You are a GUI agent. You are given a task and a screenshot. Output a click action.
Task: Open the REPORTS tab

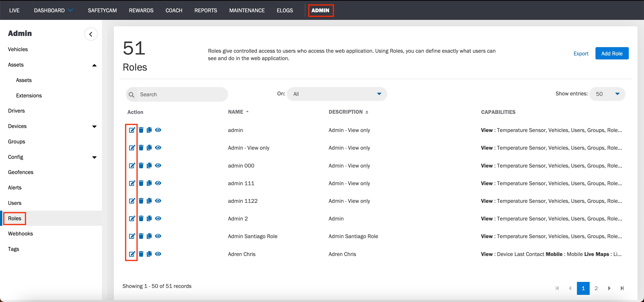[206, 10]
